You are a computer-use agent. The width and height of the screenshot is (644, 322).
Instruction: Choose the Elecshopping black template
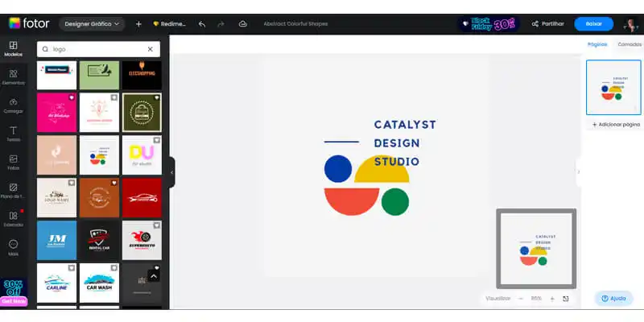[x=142, y=75]
